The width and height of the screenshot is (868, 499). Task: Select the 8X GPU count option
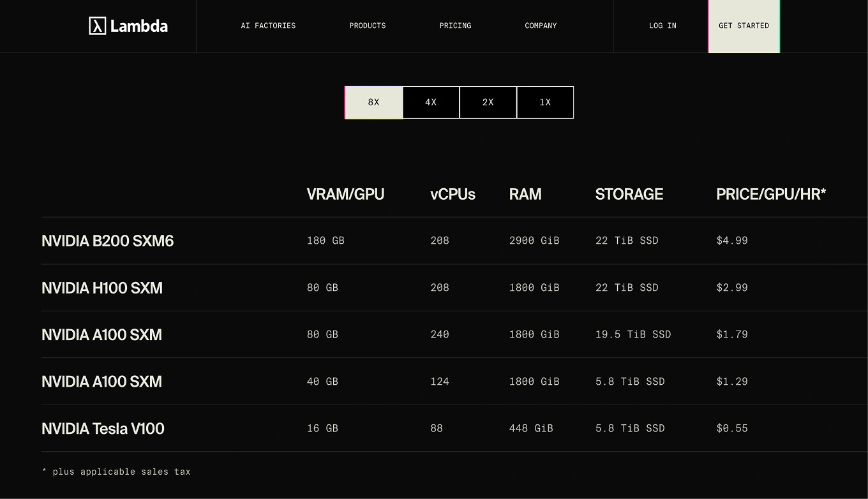(374, 102)
